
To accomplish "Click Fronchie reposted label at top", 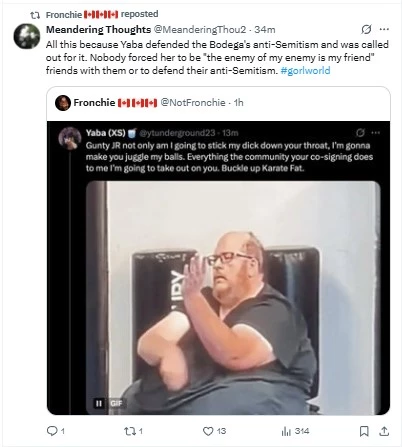I will (x=102, y=14).
